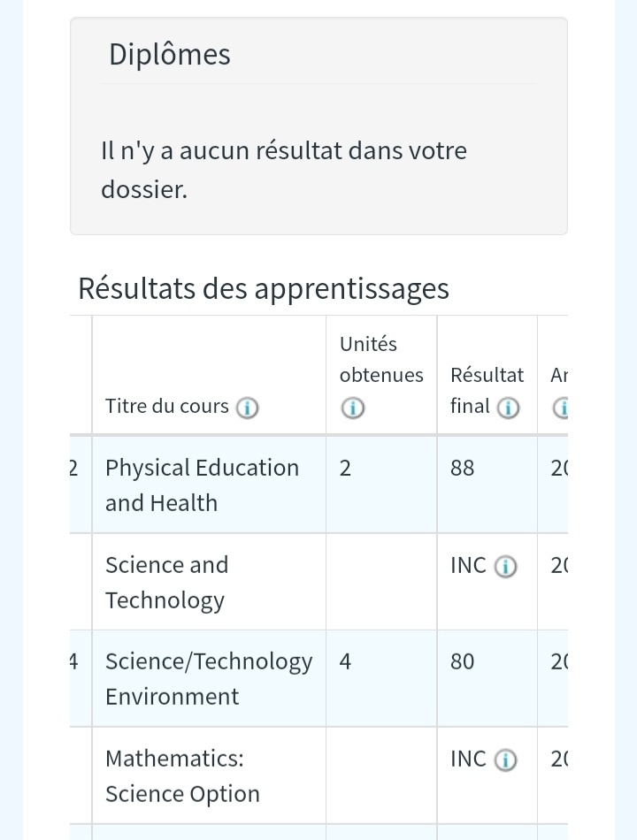Screen dimensions: 637x840
Task: Select the Science and Technology course title
Action: (166, 582)
